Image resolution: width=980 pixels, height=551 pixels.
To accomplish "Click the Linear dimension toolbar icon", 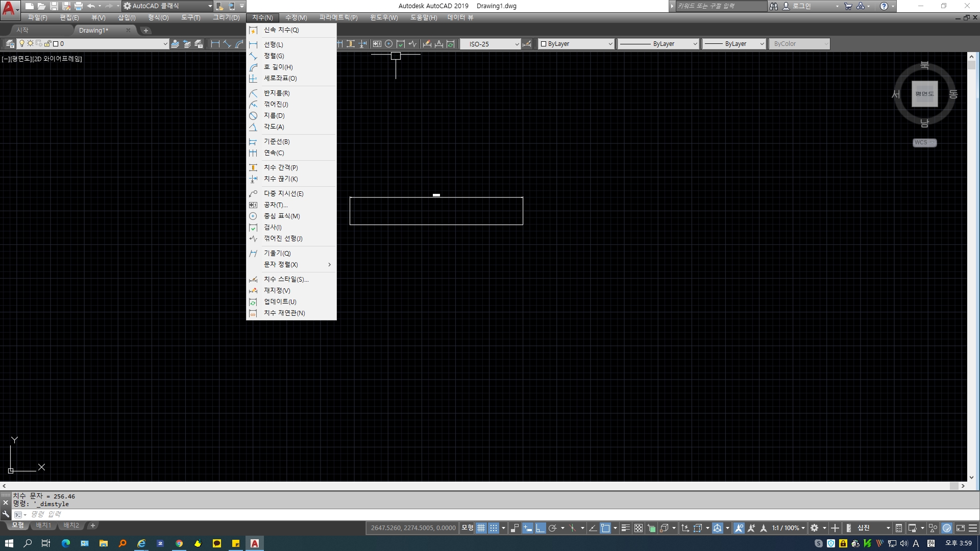I will coord(215,44).
